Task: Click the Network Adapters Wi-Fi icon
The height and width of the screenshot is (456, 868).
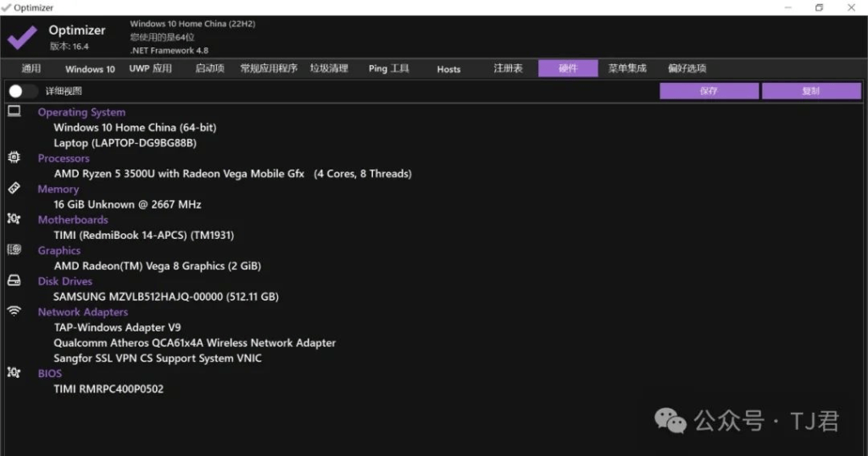Action: (14, 311)
